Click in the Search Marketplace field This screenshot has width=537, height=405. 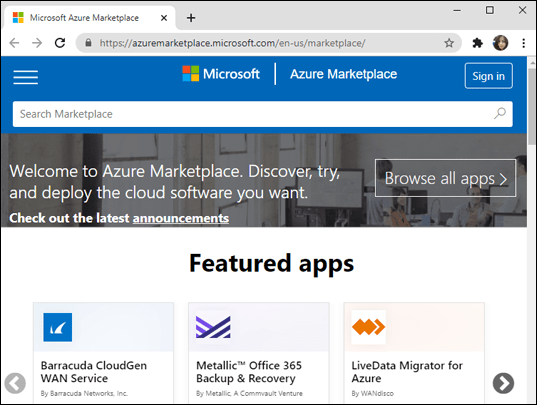point(263,114)
